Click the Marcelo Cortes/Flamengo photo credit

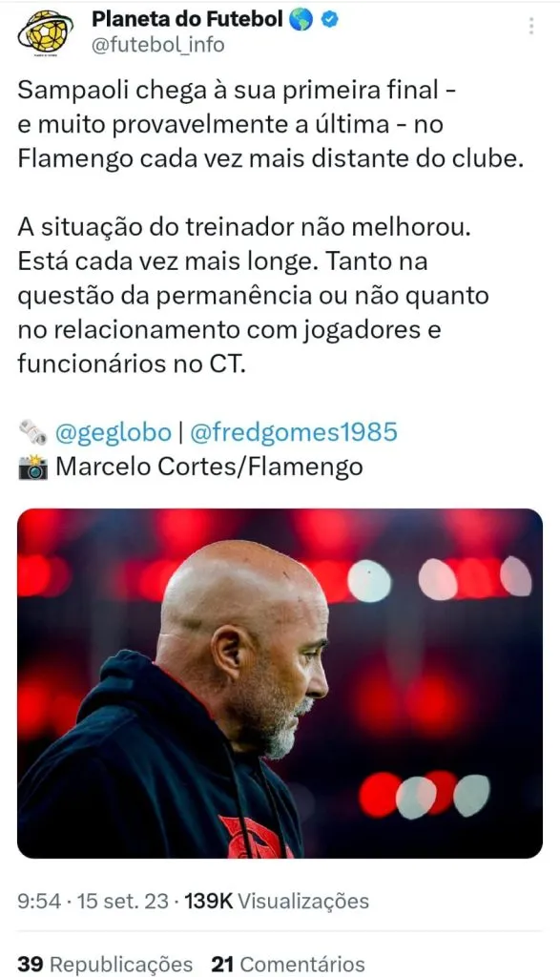[x=209, y=467]
